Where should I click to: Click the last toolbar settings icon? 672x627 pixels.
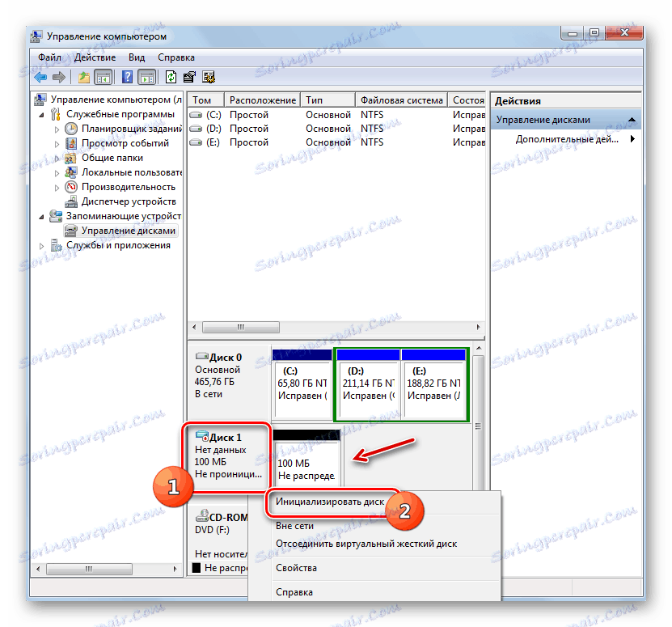[x=209, y=78]
